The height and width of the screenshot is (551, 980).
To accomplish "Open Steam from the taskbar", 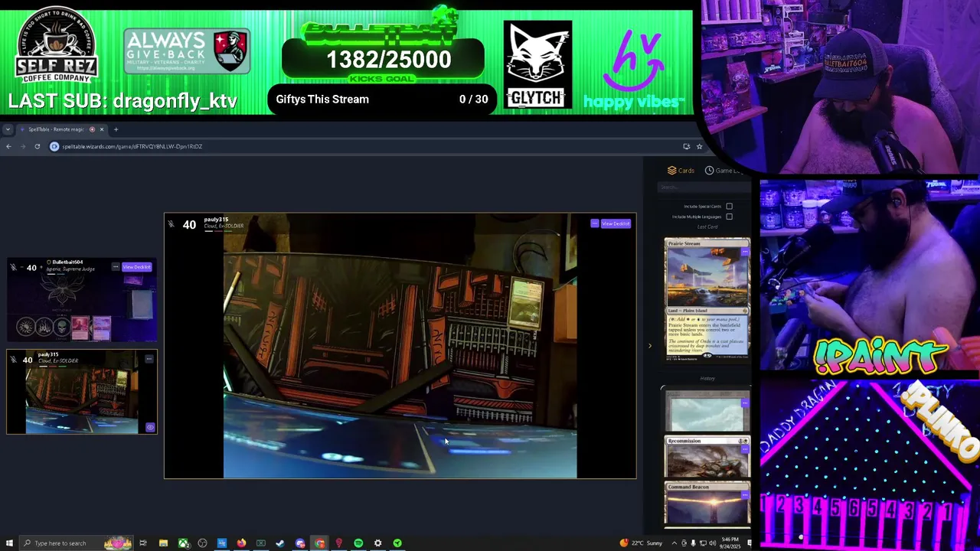I will tap(280, 543).
